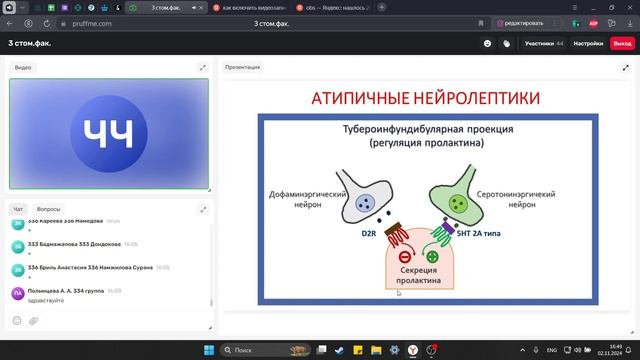Click the Поиск field in Windows taskbar

click(x=264, y=350)
